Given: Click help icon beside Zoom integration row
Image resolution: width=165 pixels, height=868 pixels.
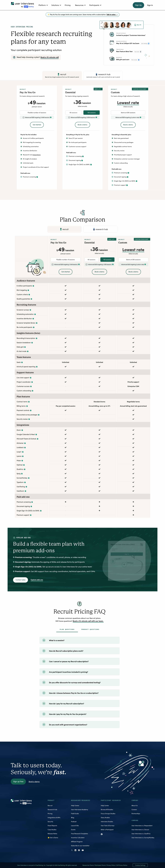Looking at the screenshot, I should point(22,430).
